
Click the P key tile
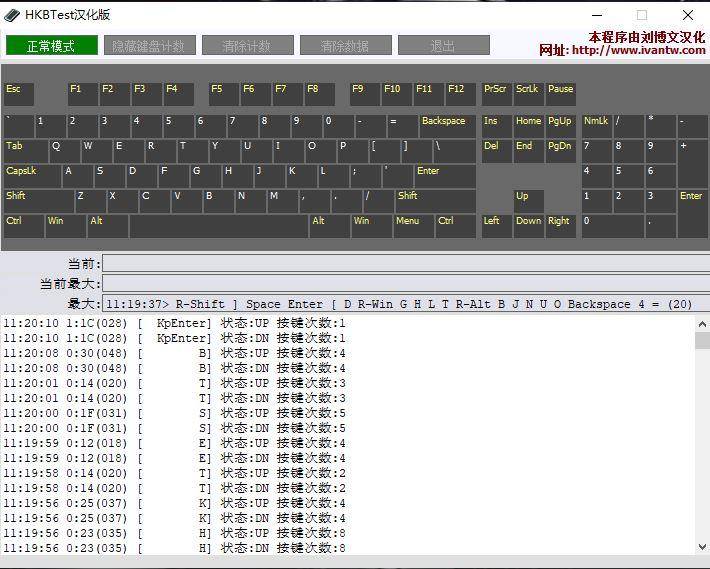353,151
